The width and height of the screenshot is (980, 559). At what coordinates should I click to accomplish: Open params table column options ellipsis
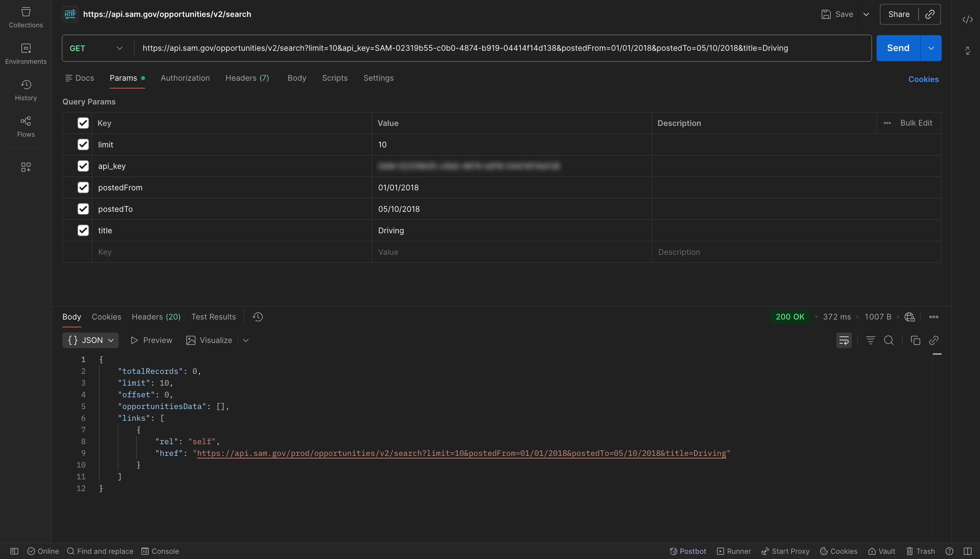(x=887, y=123)
